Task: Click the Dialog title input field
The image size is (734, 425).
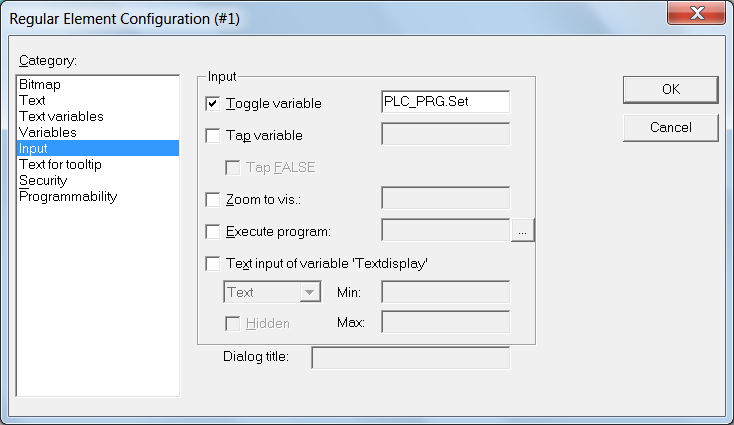Action: [411, 358]
